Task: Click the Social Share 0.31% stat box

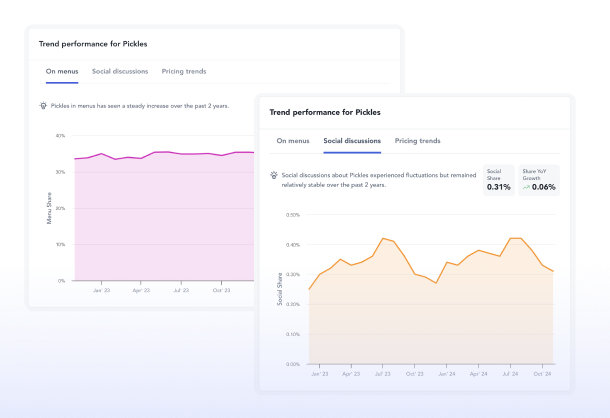Action: tap(499, 180)
